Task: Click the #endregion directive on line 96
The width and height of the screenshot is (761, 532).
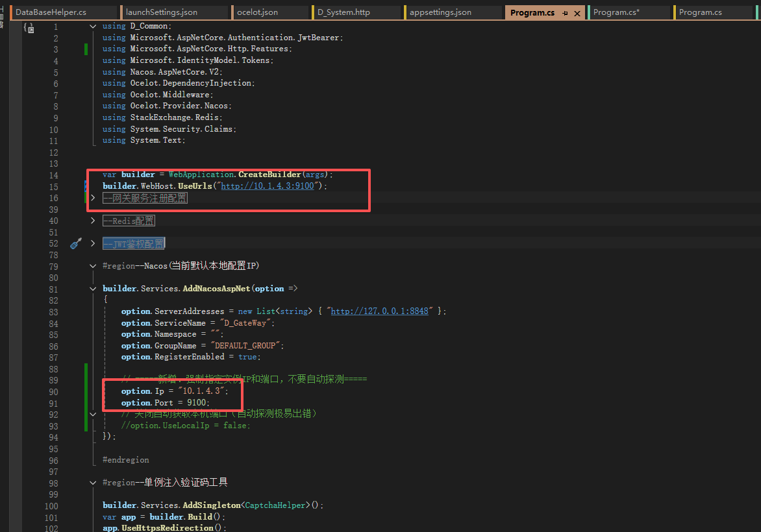Action: [126, 460]
